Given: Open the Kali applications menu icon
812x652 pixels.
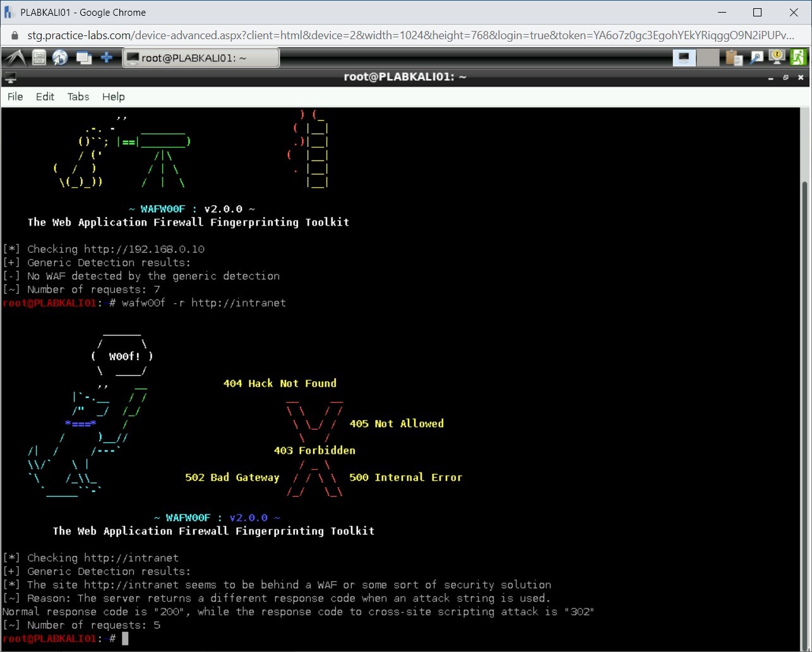Looking at the screenshot, I should [16, 58].
